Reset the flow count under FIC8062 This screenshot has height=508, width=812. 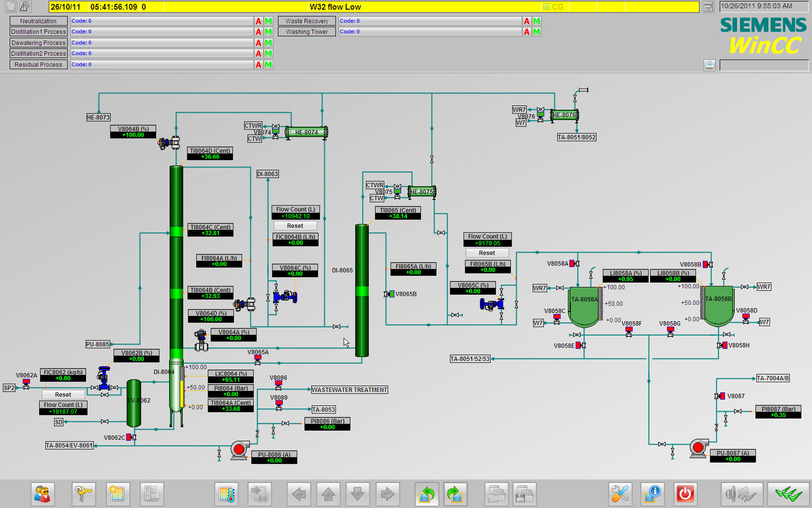click(63, 395)
